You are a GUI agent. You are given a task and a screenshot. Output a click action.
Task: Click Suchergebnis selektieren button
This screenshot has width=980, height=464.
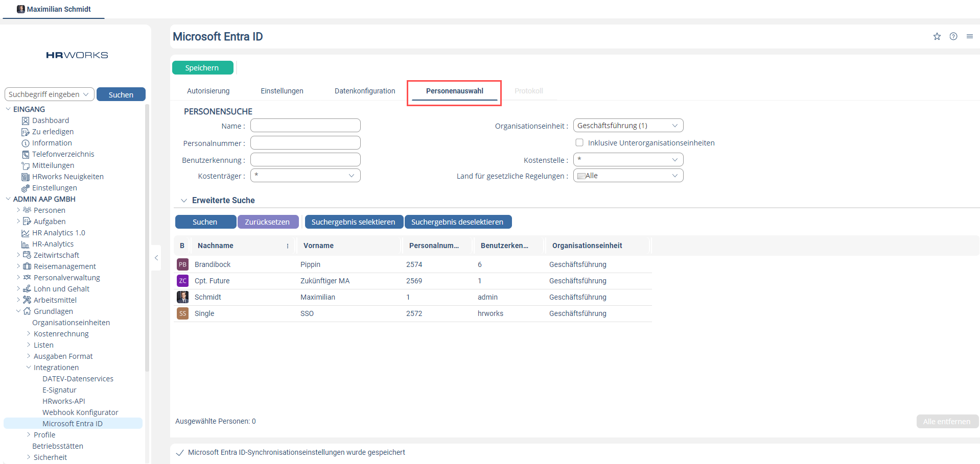(354, 222)
